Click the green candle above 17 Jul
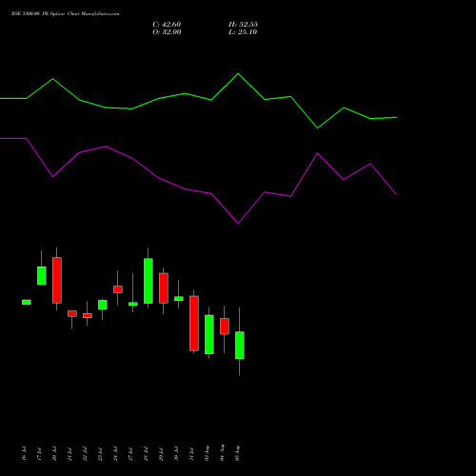The height and width of the screenshot is (476, 476). pos(42,275)
